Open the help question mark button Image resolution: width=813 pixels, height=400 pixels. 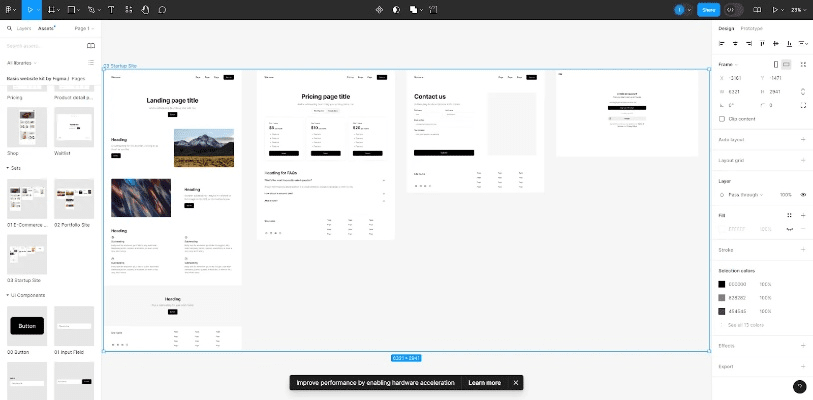pos(799,387)
